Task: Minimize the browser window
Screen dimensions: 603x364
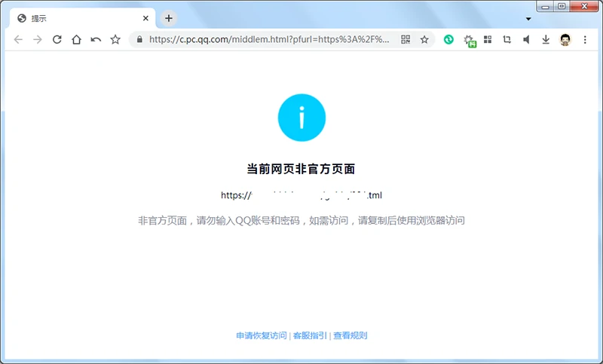Action: 545,7
